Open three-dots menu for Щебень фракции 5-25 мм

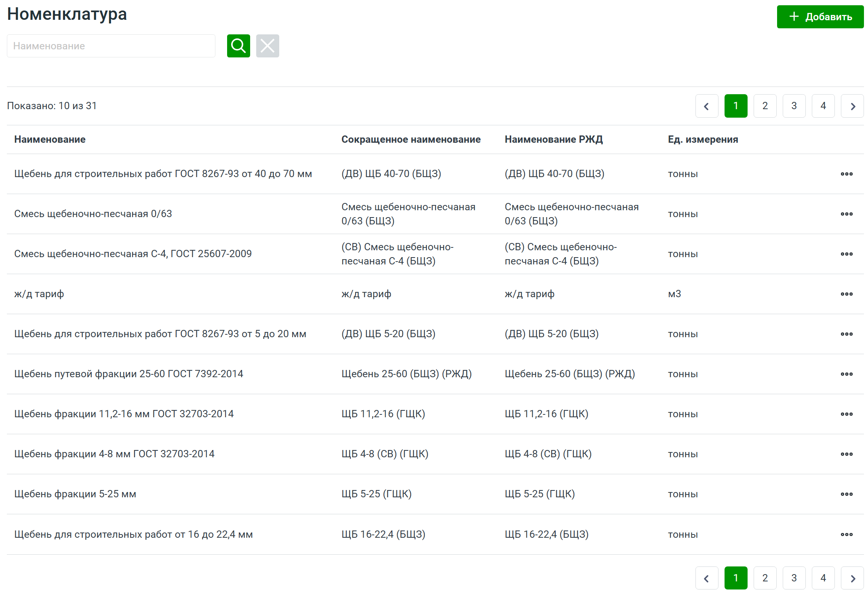pos(847,494)
